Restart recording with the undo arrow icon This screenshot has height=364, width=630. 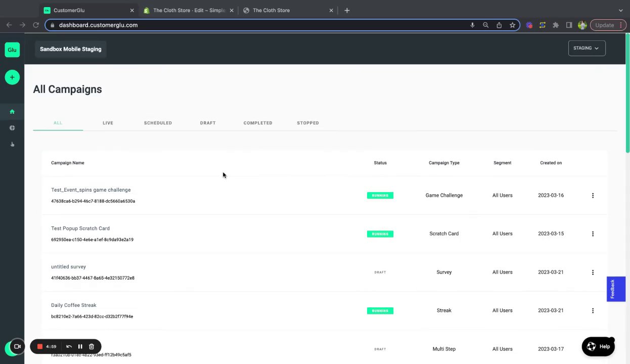point(69,346)
